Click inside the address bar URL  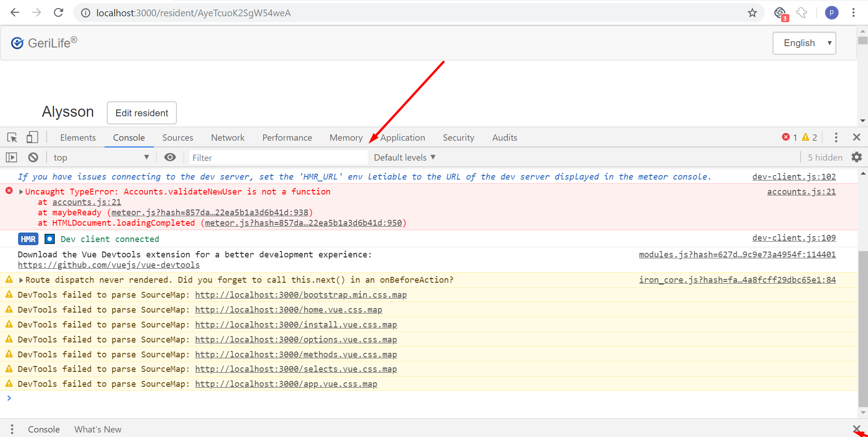click(x=194, y=13)
